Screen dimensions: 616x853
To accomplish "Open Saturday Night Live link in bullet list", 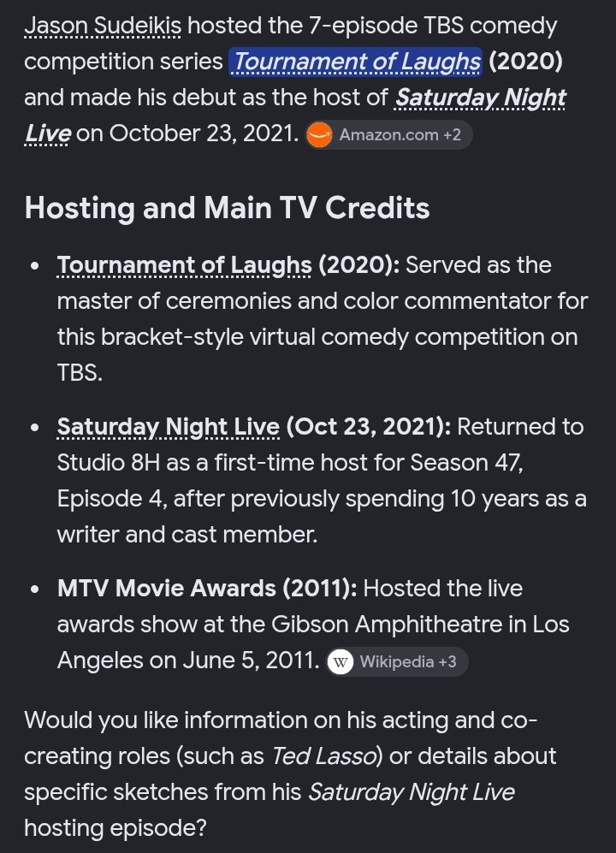I will click(169, 427).
